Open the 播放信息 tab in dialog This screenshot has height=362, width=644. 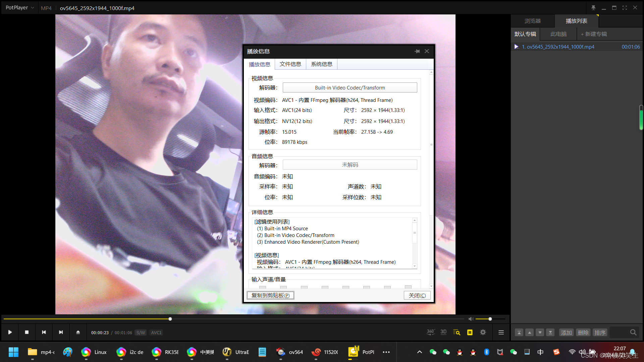[259, 64]
